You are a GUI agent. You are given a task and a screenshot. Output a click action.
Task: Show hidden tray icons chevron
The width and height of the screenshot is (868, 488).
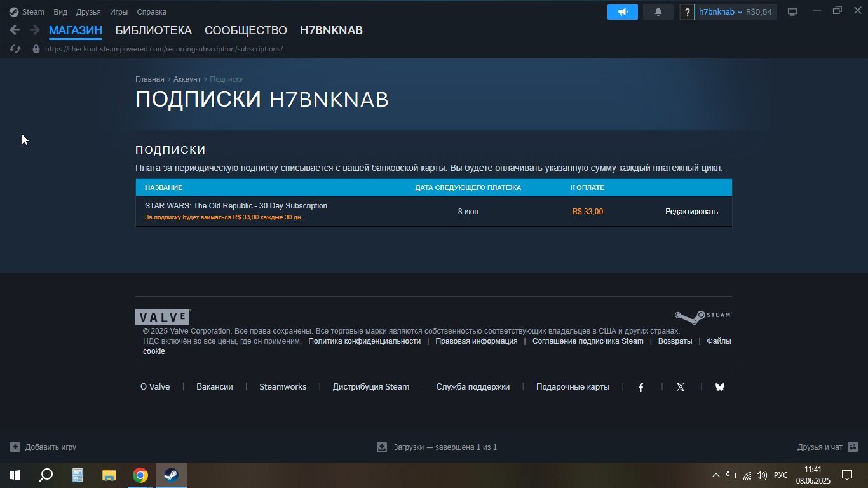[716, 475]
